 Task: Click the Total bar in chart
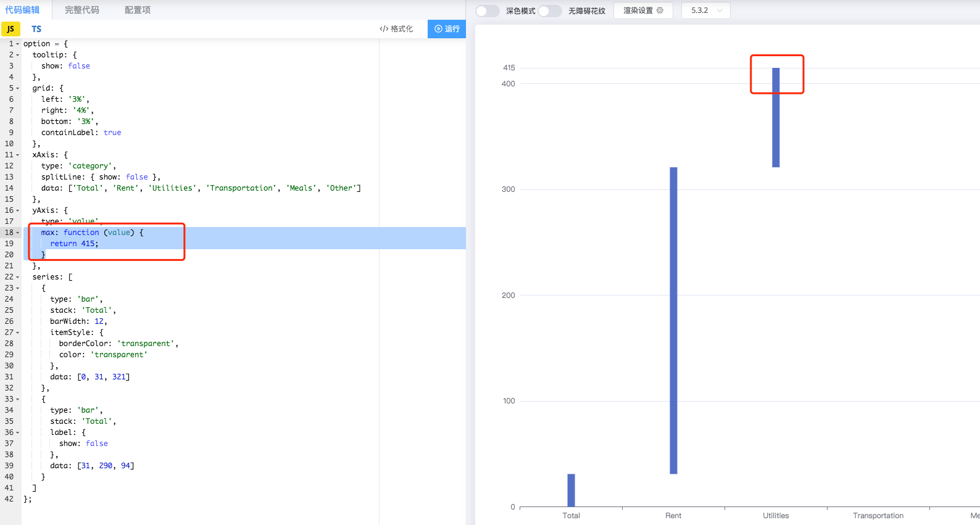571,490
